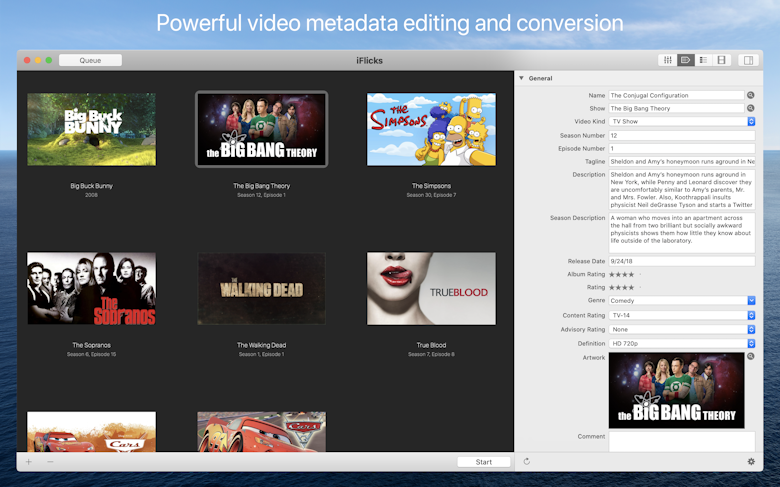Open the presets sliders tab in toolbar

pos(668,60)
